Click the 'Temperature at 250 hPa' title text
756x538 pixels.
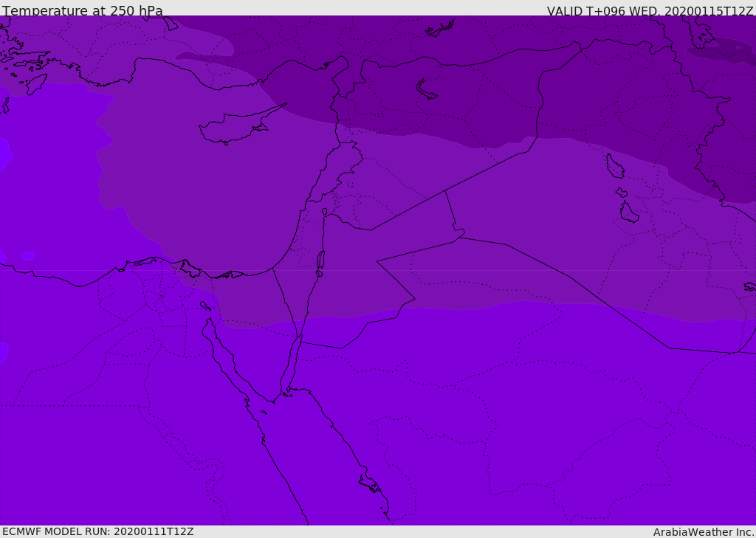tap(83, 10)
